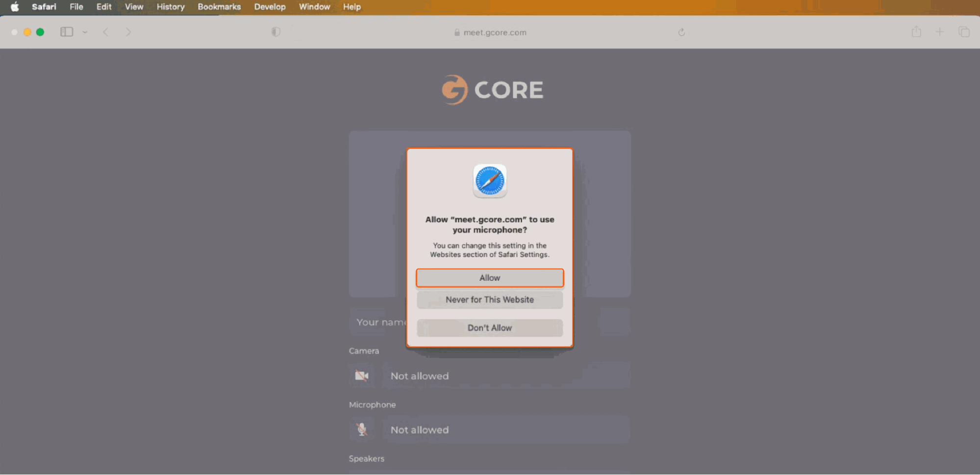980x475 pixels.
Task: Expand the tab group dropdown arrow
Action: [85, 32]
